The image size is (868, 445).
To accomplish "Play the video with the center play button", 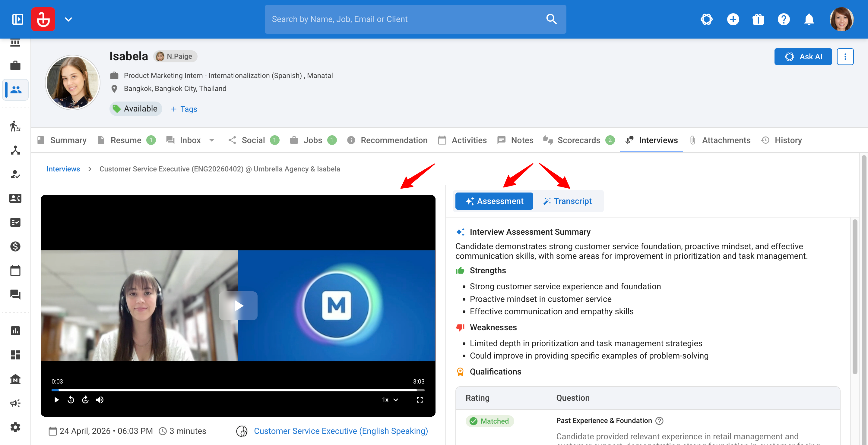I will click(238, 306).
